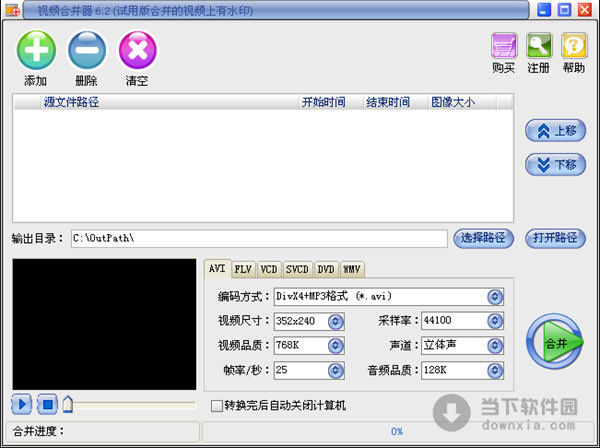
Task: Click the blue 删除 (Delete) icon
Action: click(87, 51)
